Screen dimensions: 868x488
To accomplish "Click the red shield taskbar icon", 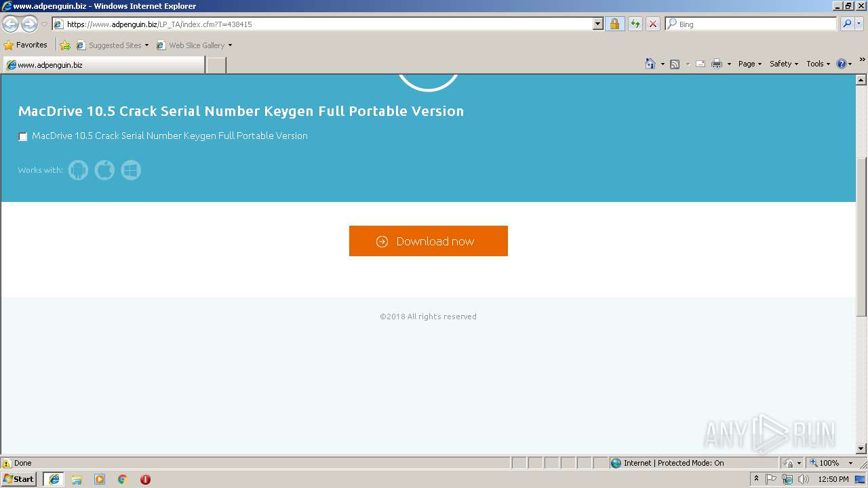I will pyautogui.click(x=145, y=479).
